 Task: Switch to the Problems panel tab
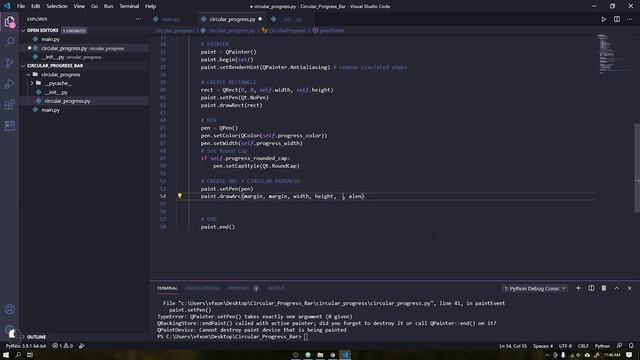[238, 288]
